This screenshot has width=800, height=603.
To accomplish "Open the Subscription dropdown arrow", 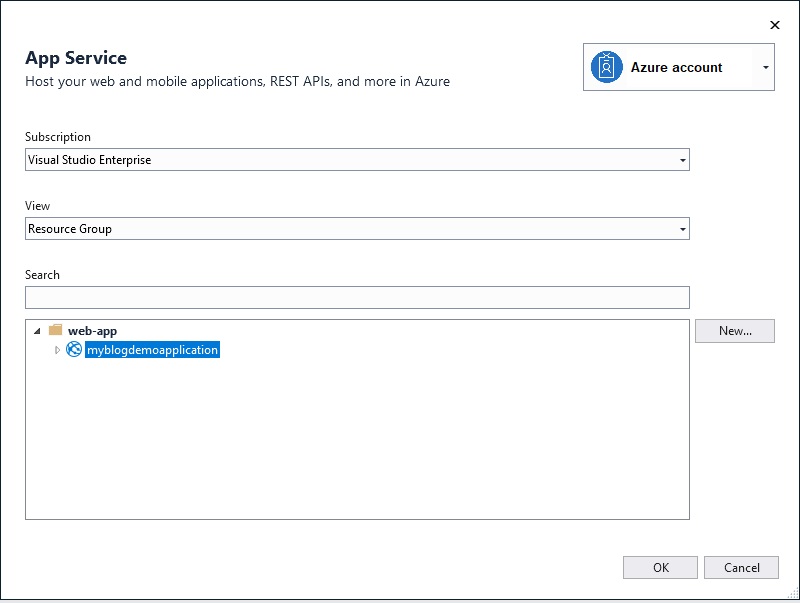I will pos(682,160).
